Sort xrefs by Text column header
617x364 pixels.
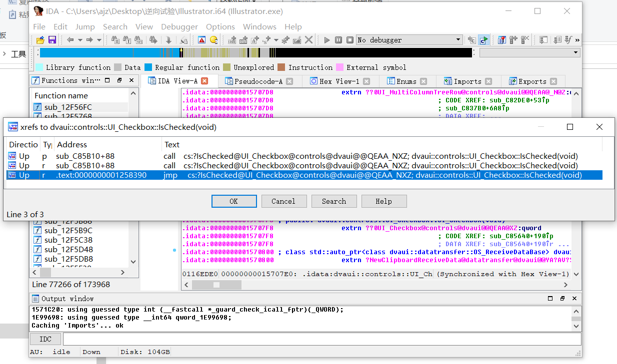pyautogui.click(x=382, y=144)
